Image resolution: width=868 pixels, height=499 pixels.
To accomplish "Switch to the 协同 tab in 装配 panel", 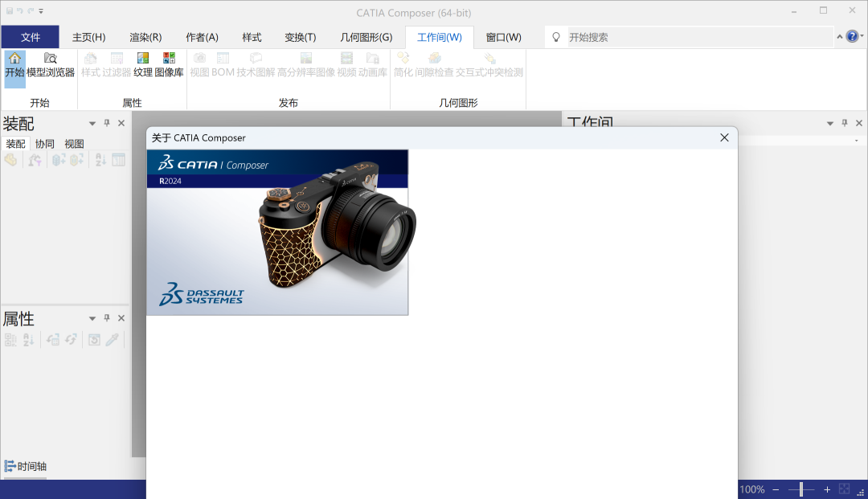I will [47, 143].
